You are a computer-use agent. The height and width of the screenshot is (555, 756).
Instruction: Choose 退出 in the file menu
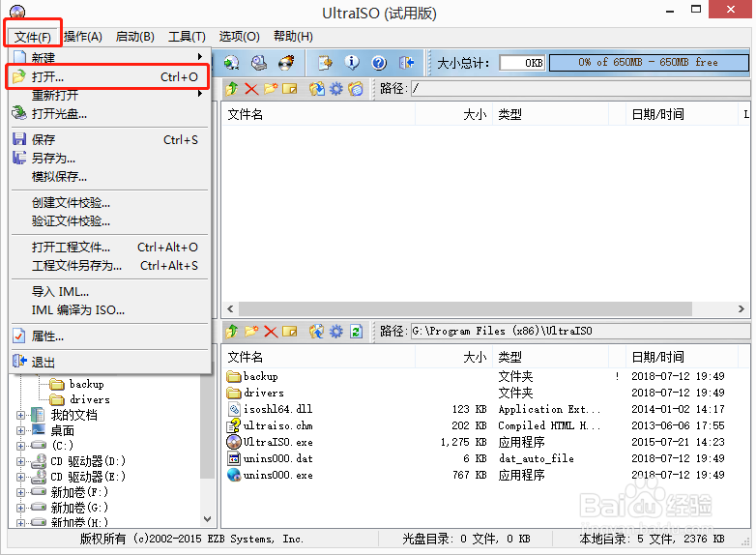(109, 363)
